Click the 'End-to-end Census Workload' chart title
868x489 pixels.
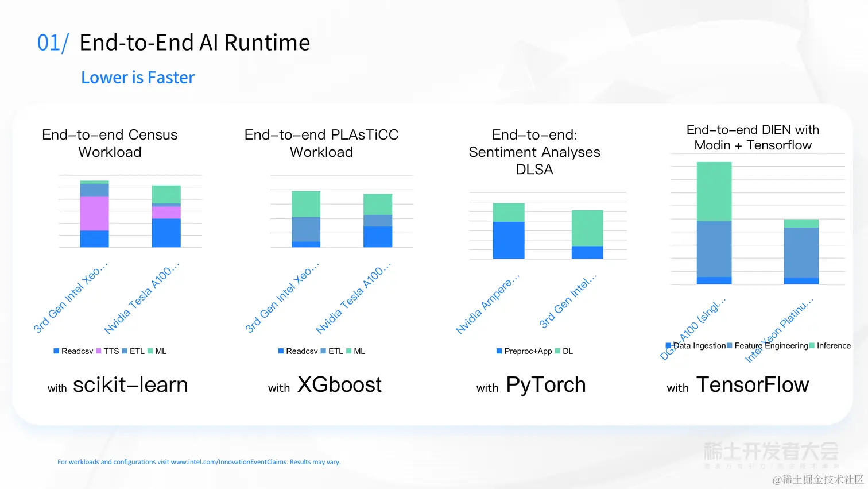coord(110,143)
